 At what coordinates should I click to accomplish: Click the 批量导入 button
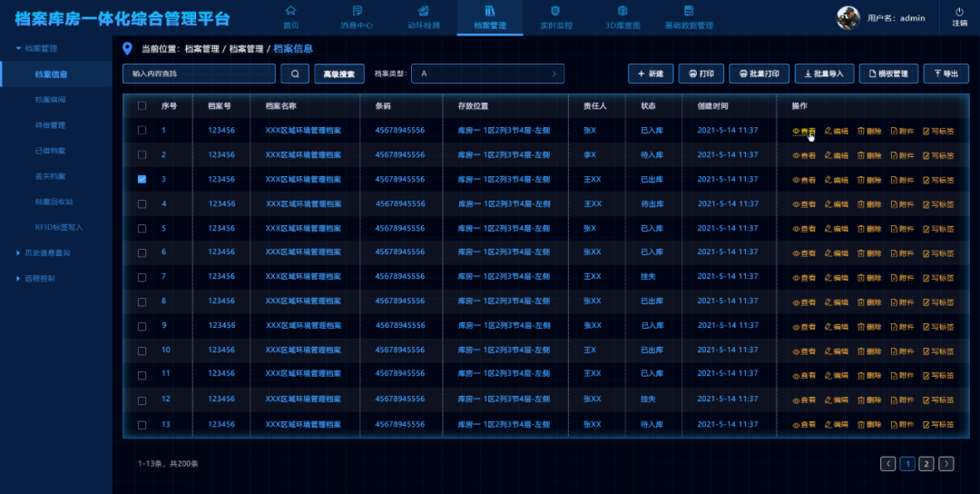824,74
